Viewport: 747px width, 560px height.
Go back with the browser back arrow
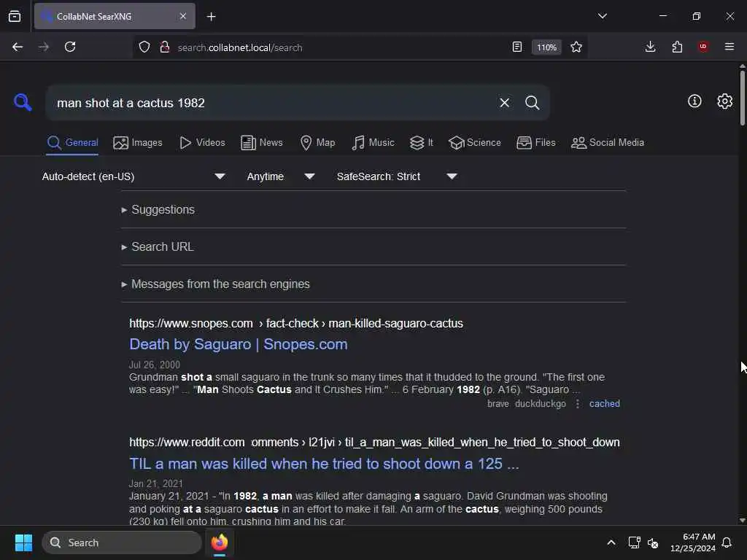point(18,47)
